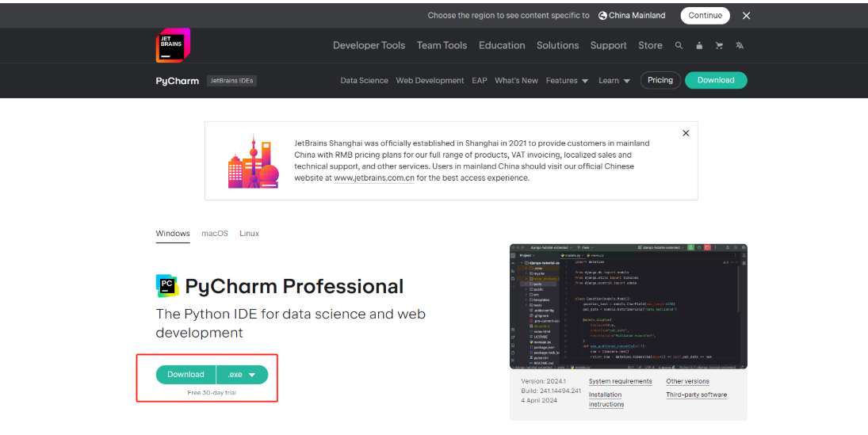
Task: Expand the Learn dropdown
Action: (x=614, y=80)
